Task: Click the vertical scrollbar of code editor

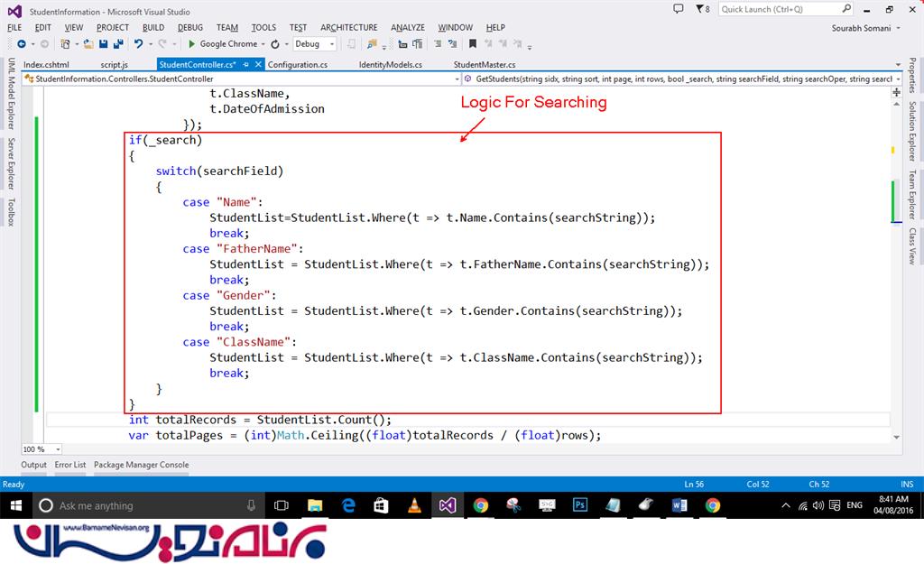Action: [x=895, y=271]
